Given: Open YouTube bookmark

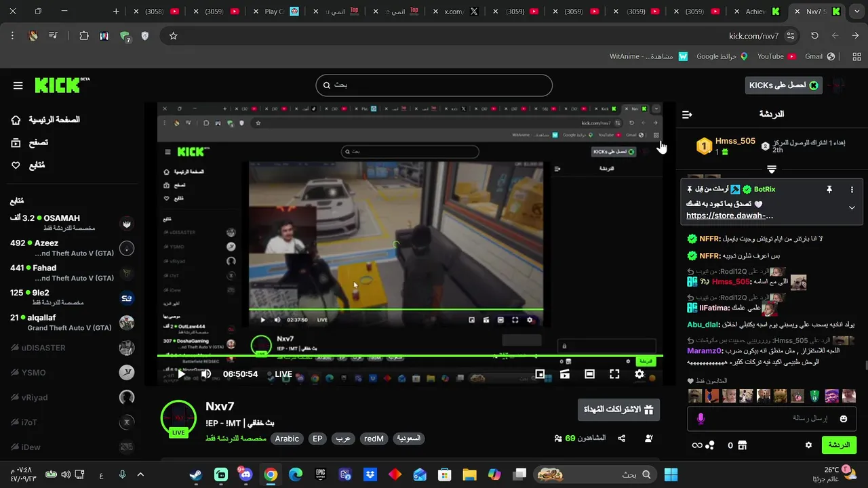Looking at the screenshot, I should 776,56.
